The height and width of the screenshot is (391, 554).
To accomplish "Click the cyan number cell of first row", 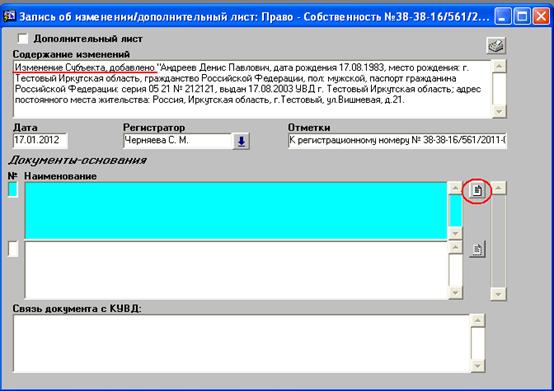I will 13,190.
